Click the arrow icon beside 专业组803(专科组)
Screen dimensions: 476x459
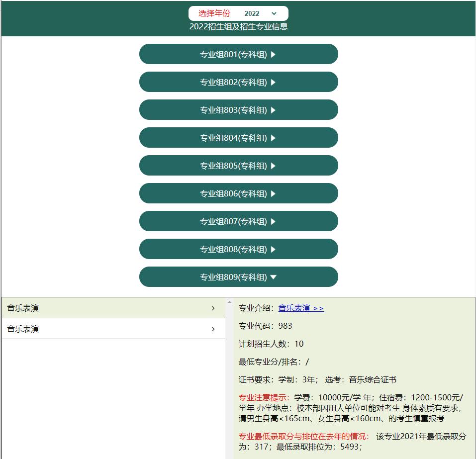[273, 110]
